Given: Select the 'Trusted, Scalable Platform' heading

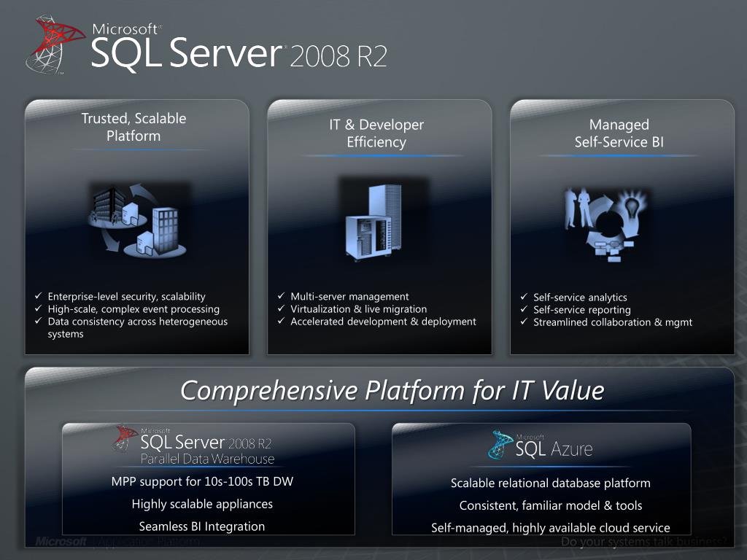Looking at the screenshot, I should 134,127.
